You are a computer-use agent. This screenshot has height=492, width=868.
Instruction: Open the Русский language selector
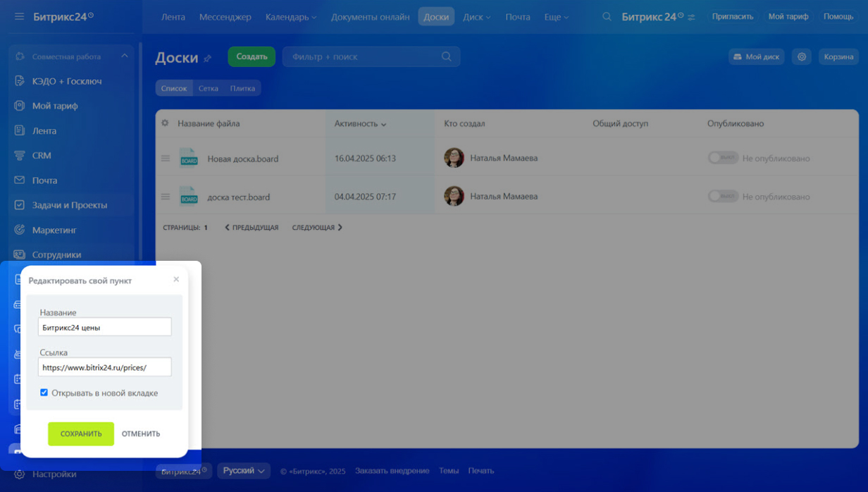tap(243, 470)
